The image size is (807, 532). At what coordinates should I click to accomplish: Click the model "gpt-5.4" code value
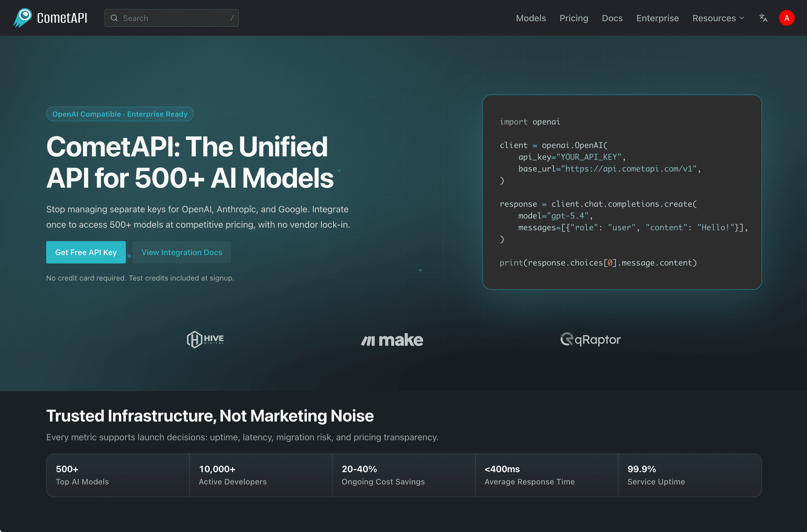tap(568, 216)
